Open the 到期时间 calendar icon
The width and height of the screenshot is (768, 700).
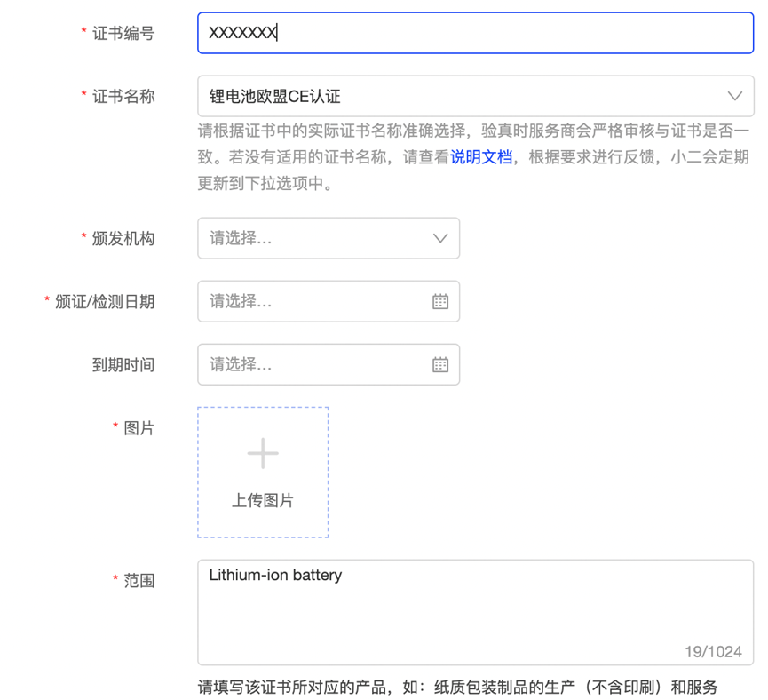coord(440,364)
